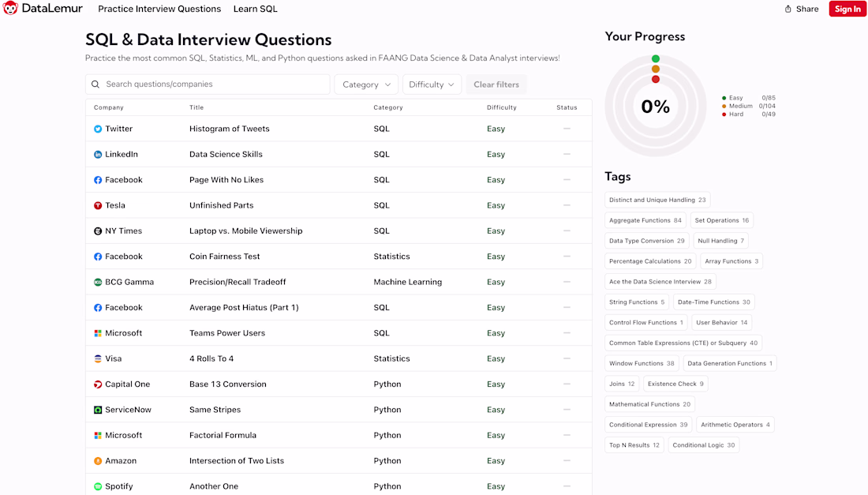
Task: Click the Twitter bird icon
Action: 98,129
